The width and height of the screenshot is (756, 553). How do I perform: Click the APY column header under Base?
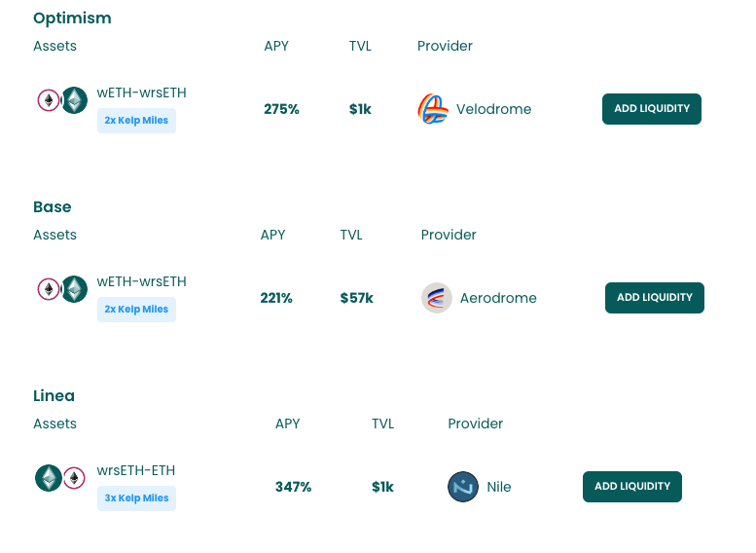point(272,235)
